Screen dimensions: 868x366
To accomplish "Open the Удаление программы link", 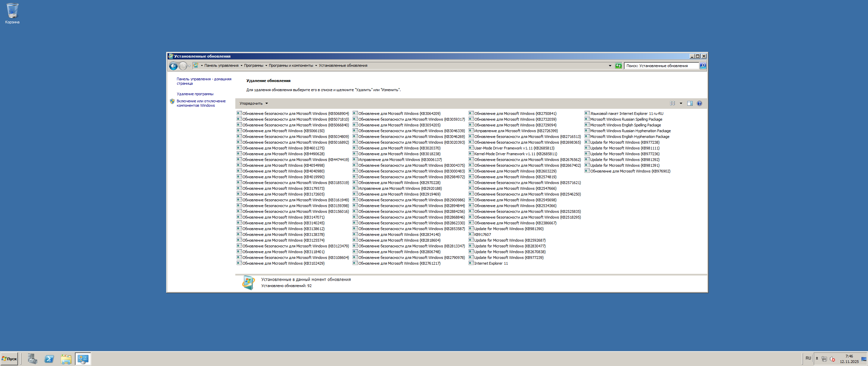I will (195, 94).
